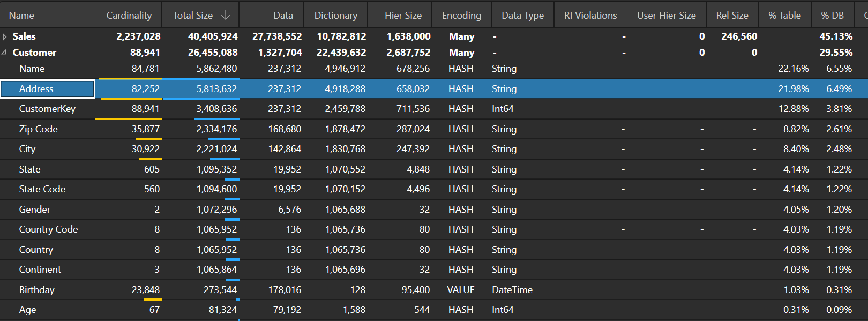Sort by the Cardinality column header
Viewport: 868px width, 321px height.
click(129, 16)
